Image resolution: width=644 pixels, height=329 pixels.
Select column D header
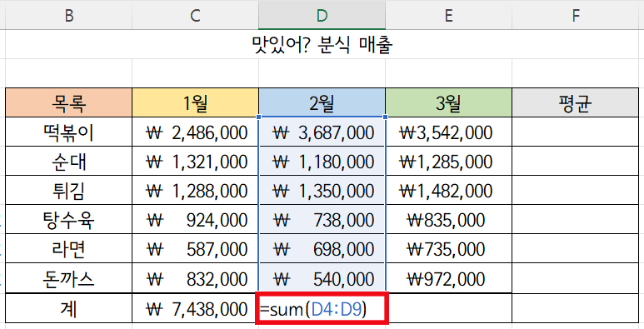tap(322, 15)
